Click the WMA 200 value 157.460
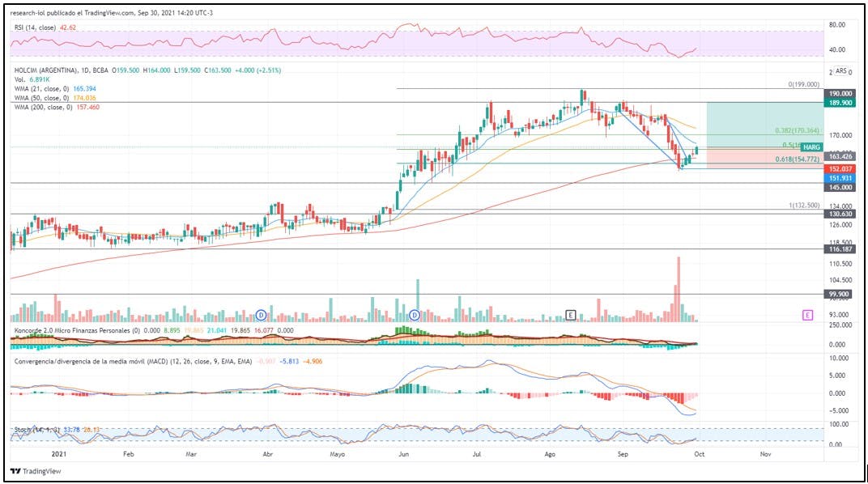Viewport: 868px width, 484px height. (x=88, y=107)
